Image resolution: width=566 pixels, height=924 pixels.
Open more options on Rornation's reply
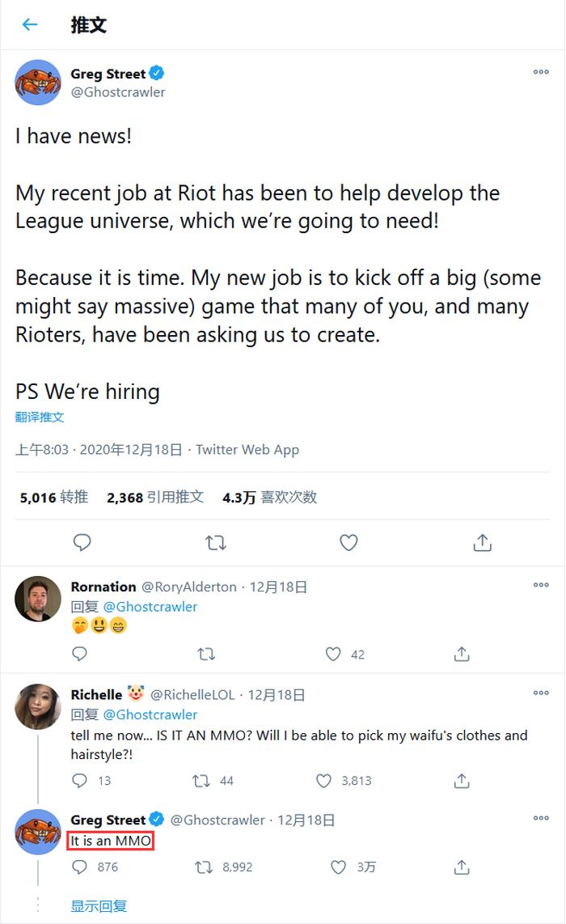tap(541, 586)
